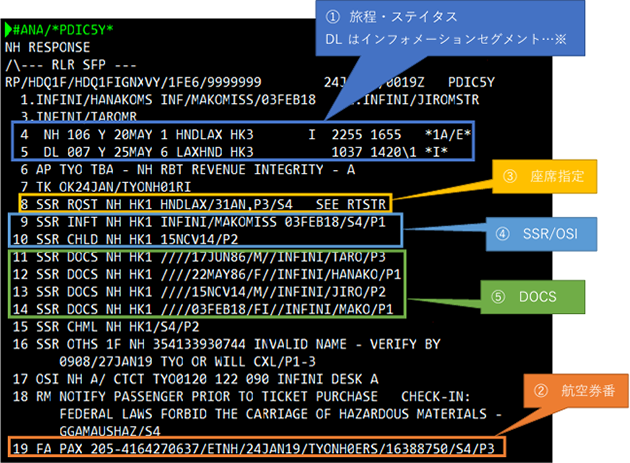630x463 pixels.
Task: Click passenger name 1.INFINI/HANAKOMS
Action: tap(86, 100)
